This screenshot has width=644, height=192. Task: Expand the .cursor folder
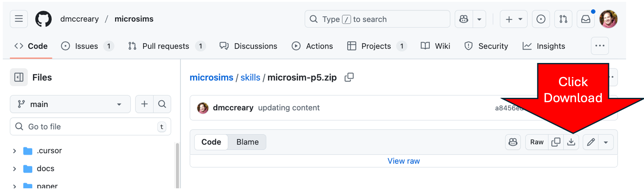tap(15, 151)
